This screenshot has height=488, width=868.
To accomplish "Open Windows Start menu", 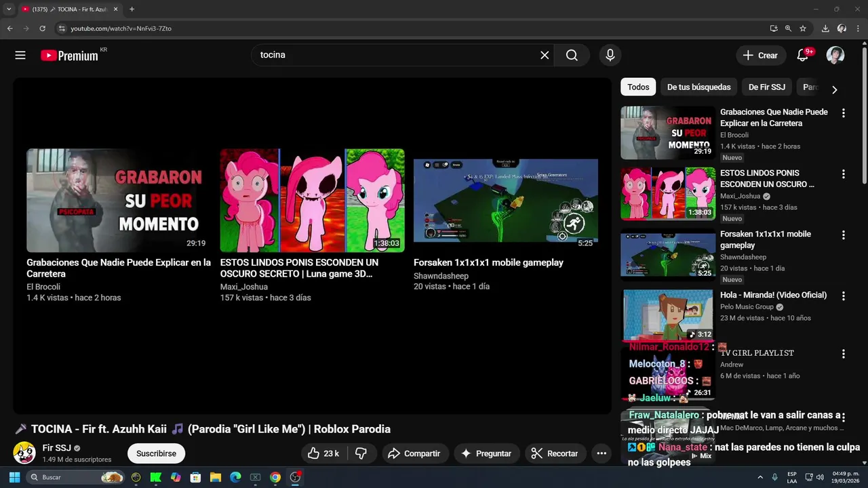I will pyautogui.click(x=14, y=477).
